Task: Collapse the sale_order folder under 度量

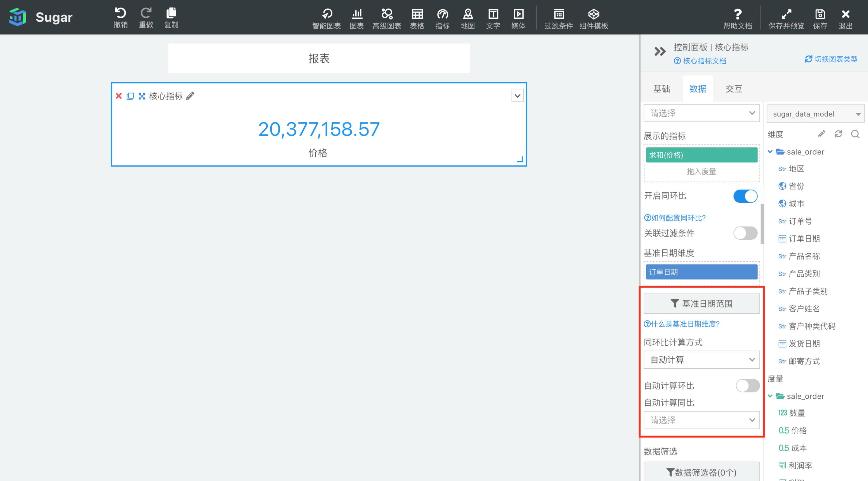Action: coord(770,396)
